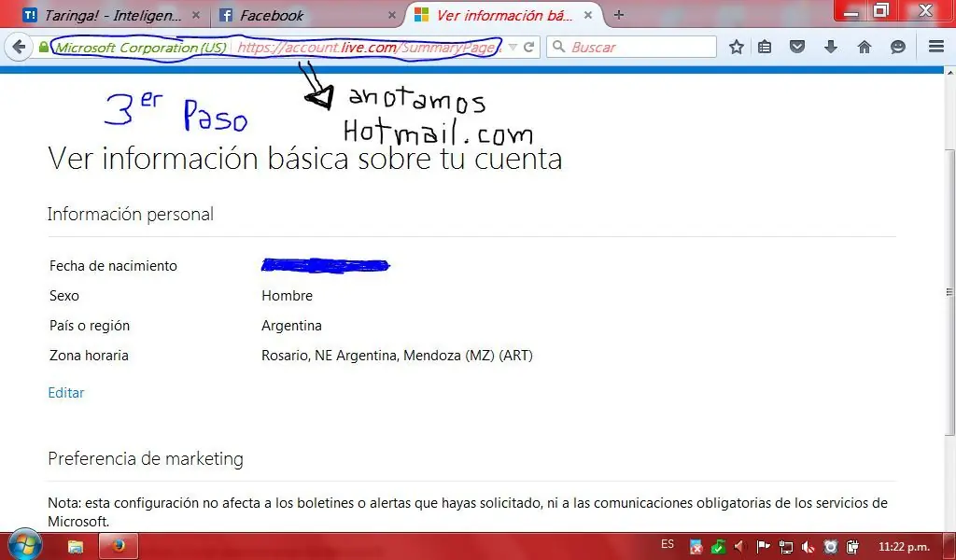
Task: Click the Microsoft tab favicon
Action: coord(421,15)
